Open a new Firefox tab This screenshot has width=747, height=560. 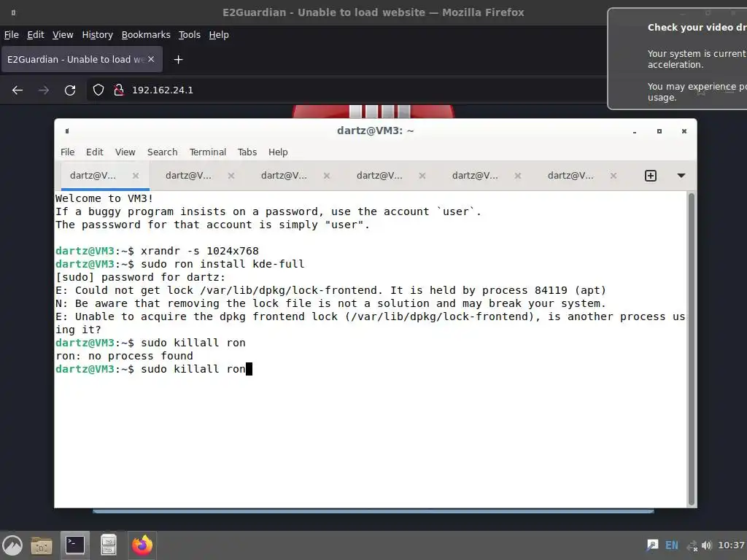pos(178,60)
